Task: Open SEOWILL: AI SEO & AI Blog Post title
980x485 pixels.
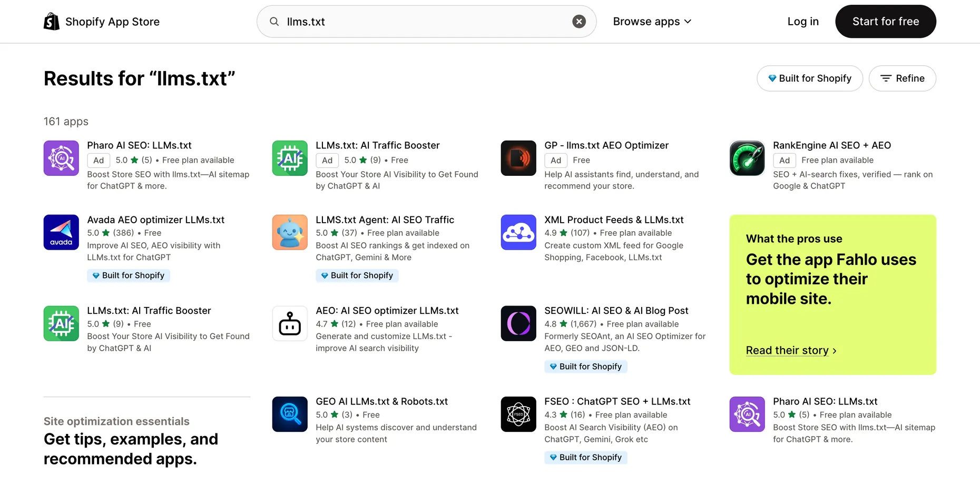Action: [616, 311]
